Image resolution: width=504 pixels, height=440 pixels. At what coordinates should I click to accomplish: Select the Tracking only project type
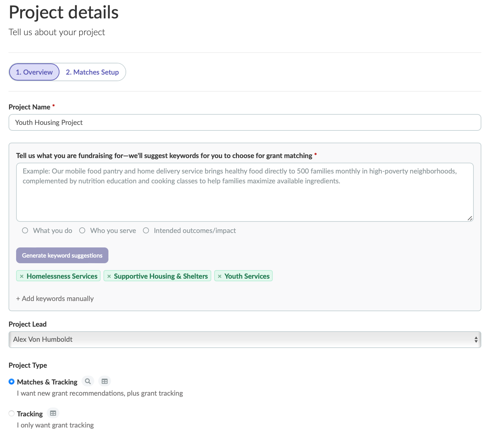11,413
